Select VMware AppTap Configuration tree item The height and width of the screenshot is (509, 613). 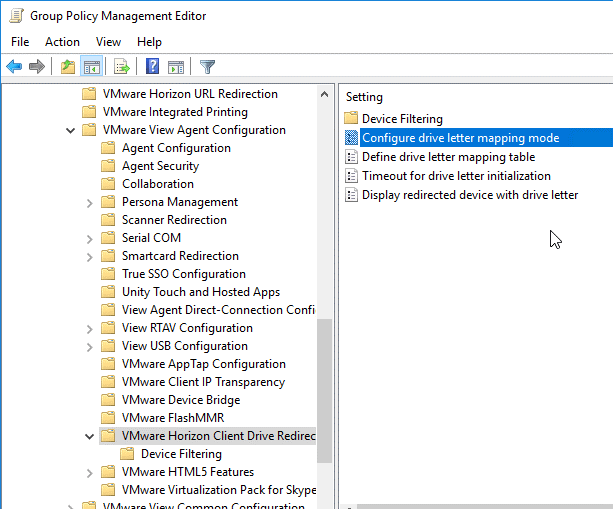pos(204,364)
